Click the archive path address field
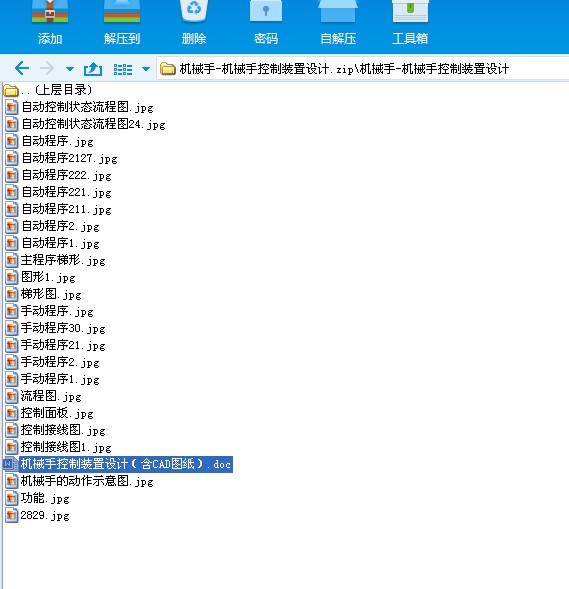 pyautogui.click(x=362, y=69)
